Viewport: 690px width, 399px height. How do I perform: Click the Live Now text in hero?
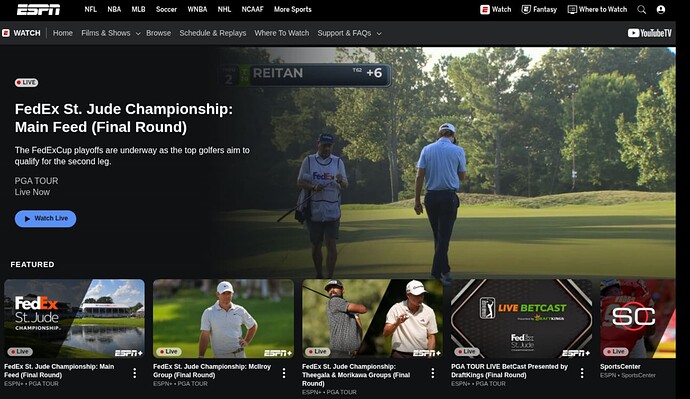32,192
